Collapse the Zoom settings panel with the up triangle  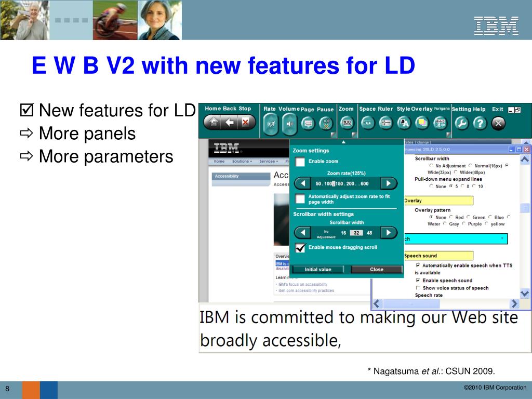tap(343, 142)
